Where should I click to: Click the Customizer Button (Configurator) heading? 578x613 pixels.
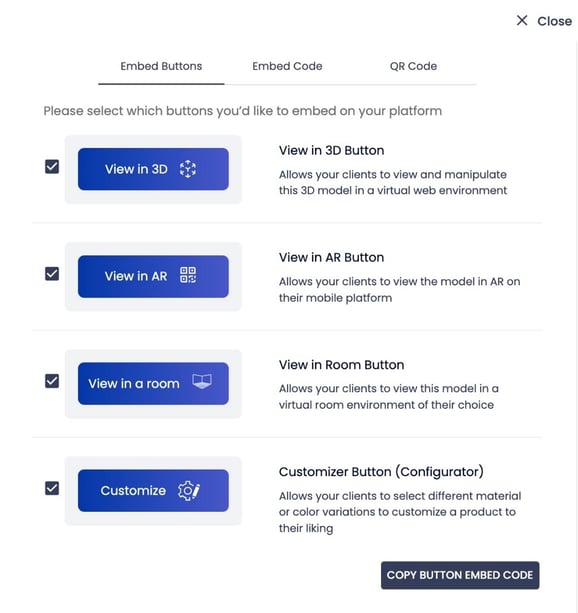381,472
